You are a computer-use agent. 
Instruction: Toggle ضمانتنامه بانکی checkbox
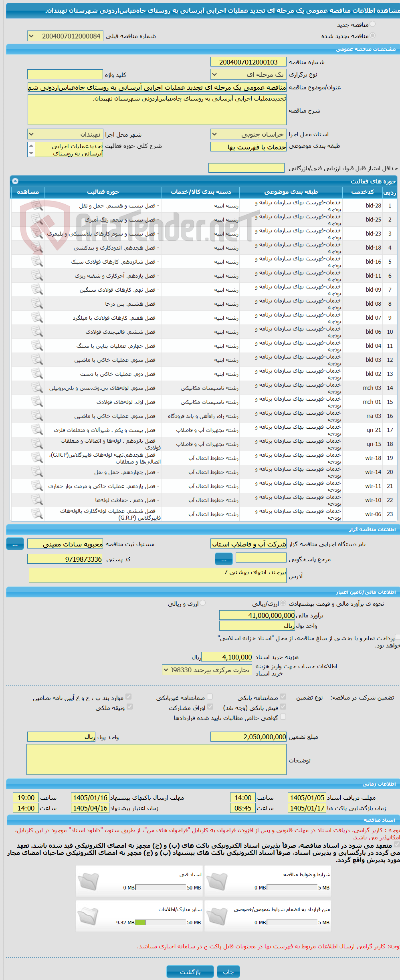click(283, 697)
